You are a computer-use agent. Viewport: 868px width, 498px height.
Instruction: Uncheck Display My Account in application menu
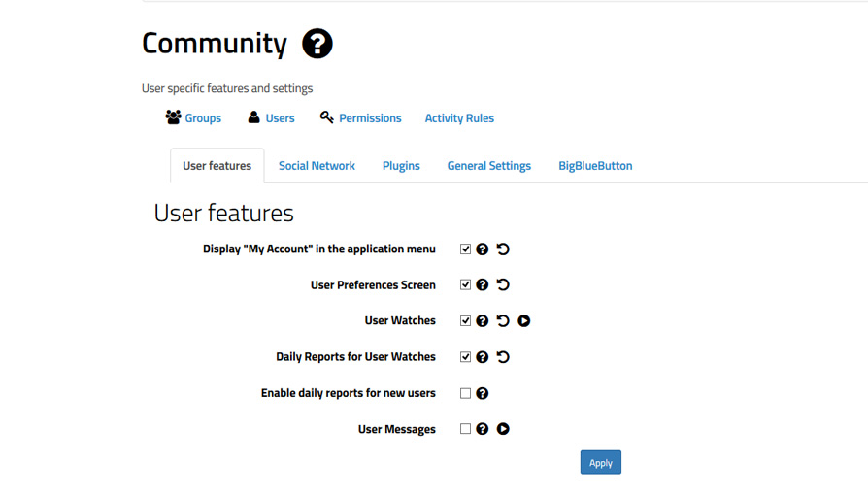[465, 249]
